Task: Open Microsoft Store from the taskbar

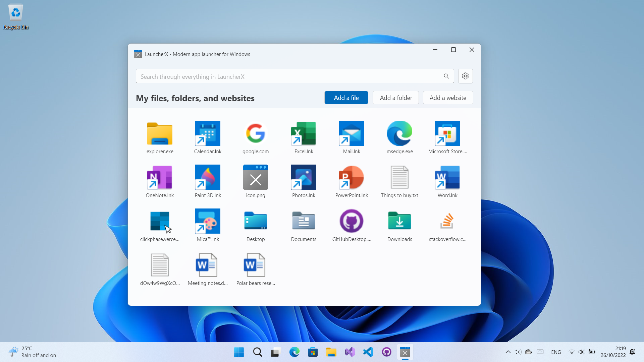Action: click(313, 352)
